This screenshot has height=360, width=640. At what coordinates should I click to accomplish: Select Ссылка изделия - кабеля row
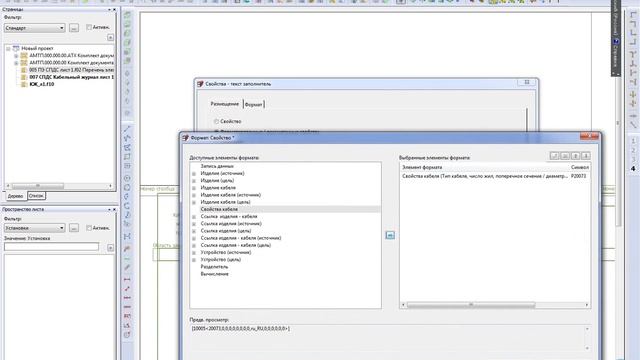click(x=229, y=216)
